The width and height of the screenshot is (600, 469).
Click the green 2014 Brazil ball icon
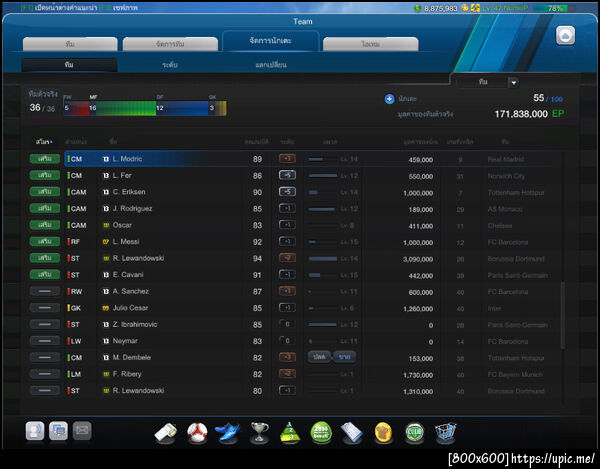321,433
